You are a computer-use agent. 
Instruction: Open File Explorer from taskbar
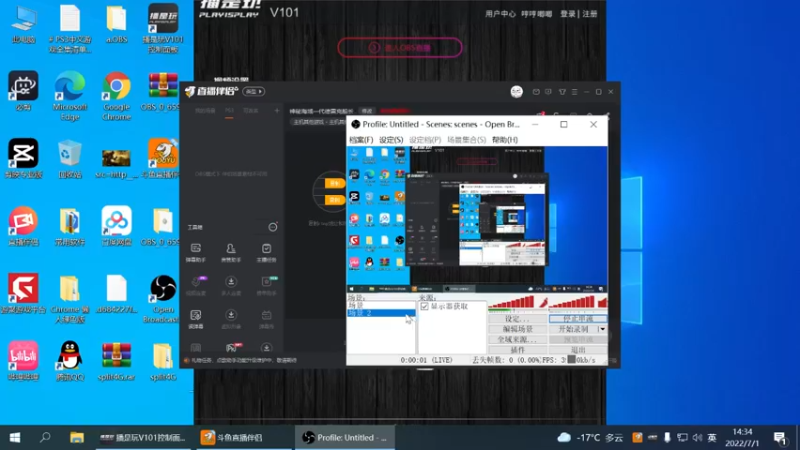(77, 438)
